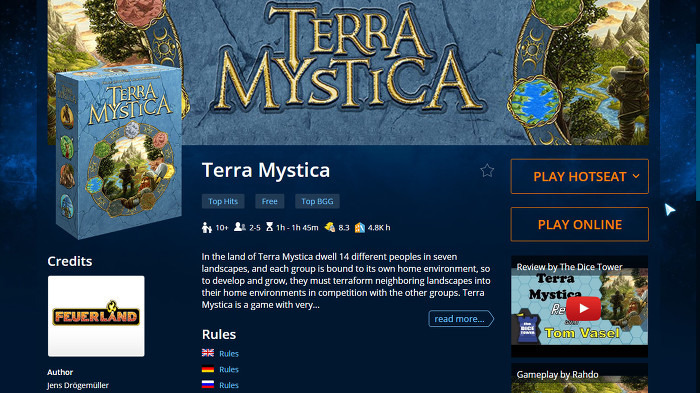Click the 'Author' label
The width and height of the screenshot is (700, 393).
pos(60,372)
